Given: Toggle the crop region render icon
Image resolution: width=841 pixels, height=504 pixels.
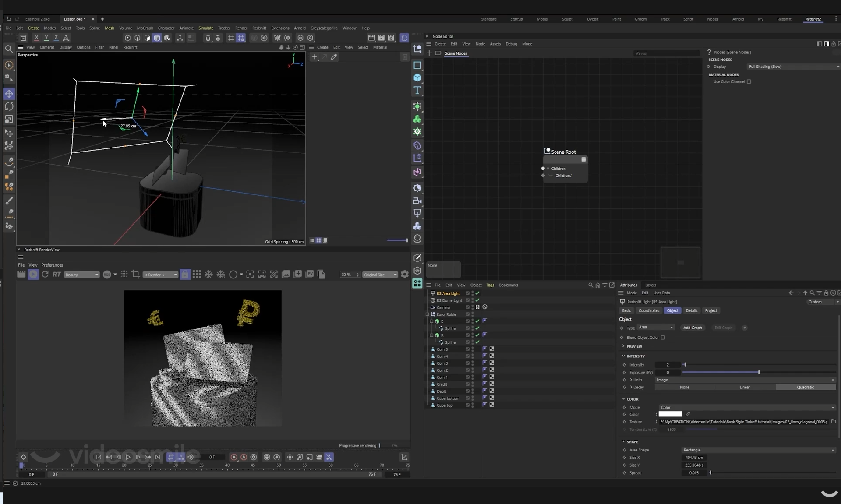Looking at the screenshot, I should point(135,275).
